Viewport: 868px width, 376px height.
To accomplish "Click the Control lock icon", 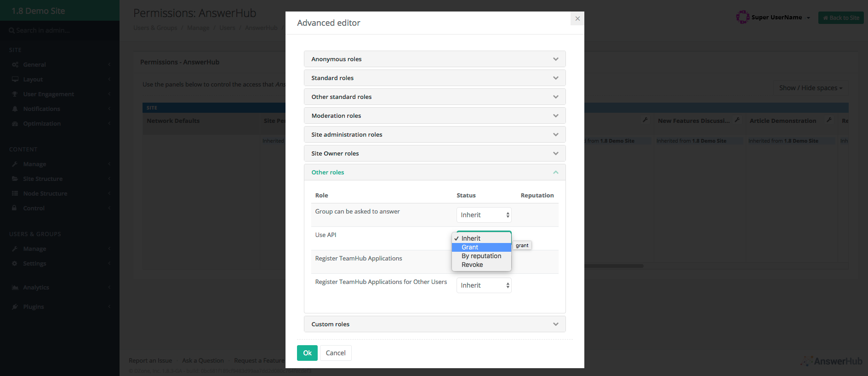I will point(15,208).
